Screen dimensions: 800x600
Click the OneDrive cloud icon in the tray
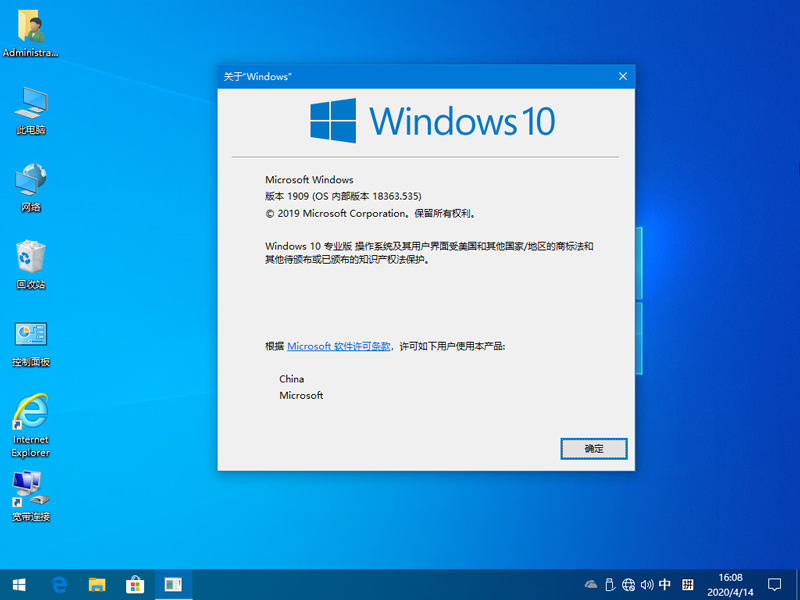(x=590, y=583)
